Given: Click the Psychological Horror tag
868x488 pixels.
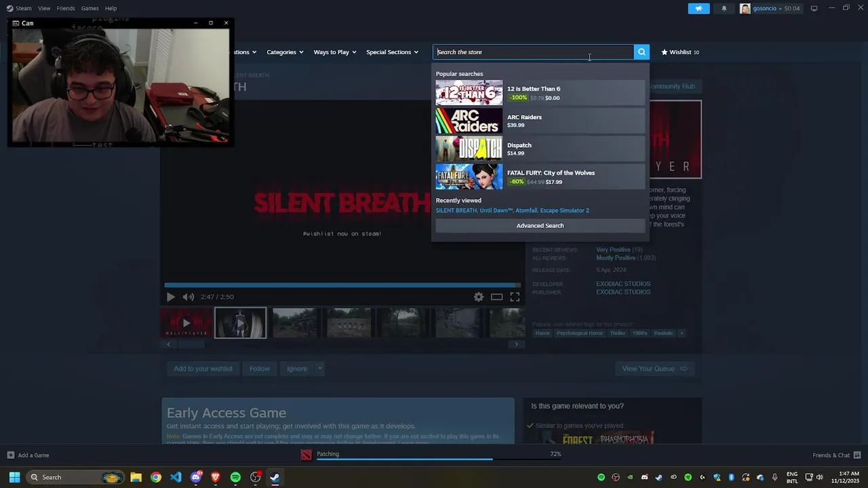Looking at the screenshot, I should point(580,333).
